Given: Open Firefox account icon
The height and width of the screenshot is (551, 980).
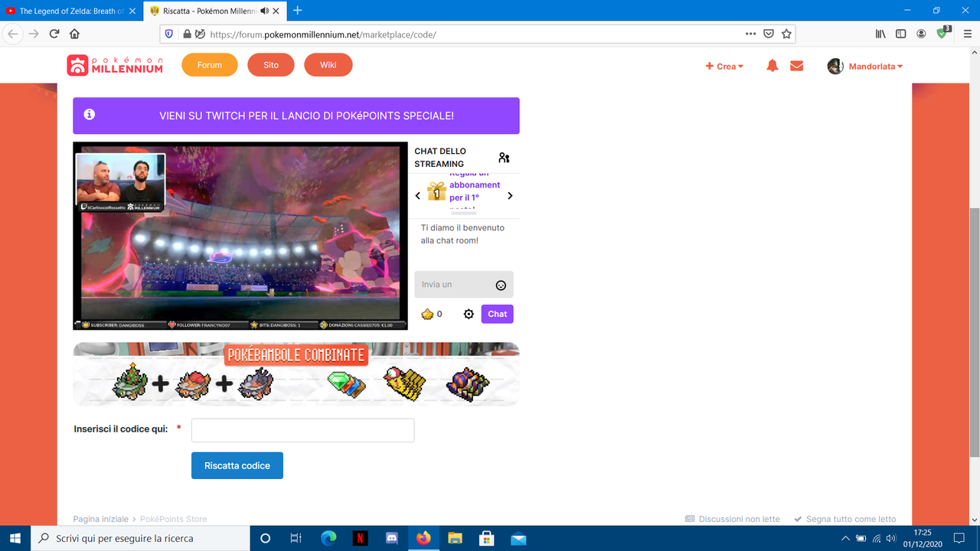Looking at the screenshot, I should pyautogui.click(x=921, y=34).
